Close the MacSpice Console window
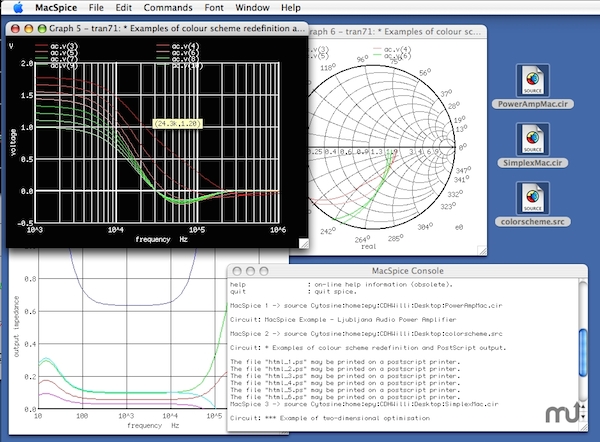 tap(238, 272)
